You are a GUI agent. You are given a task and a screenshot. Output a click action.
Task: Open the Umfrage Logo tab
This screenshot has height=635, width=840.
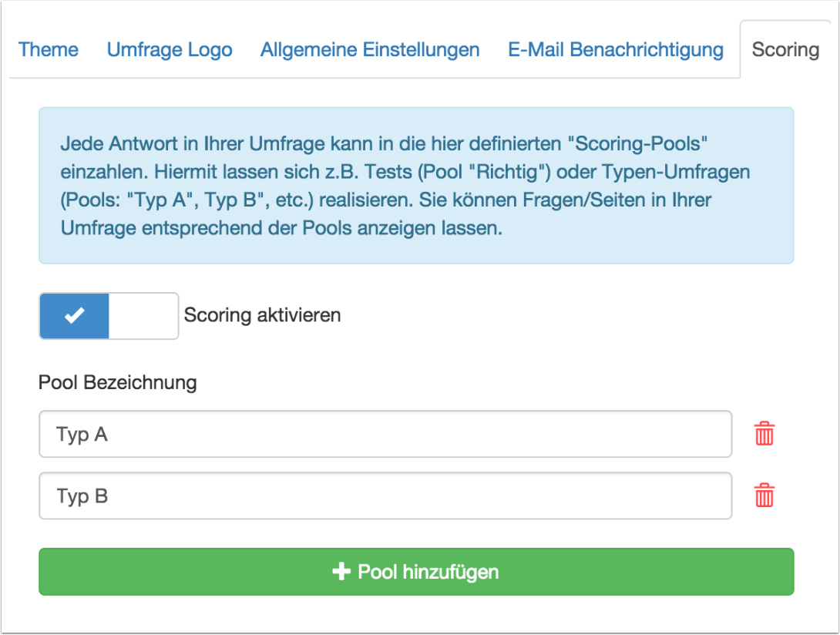tap(170, 50)
